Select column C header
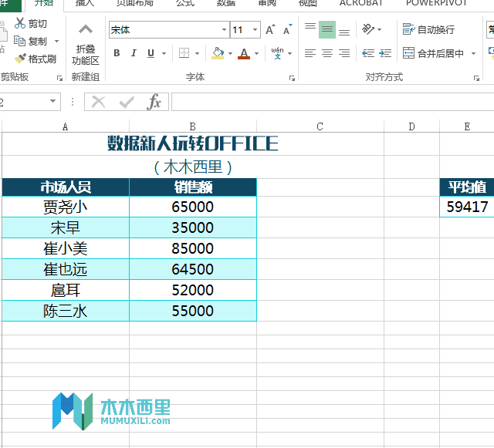Image resolution: width=494 pixels, height=448 pixels. [x=320, y=126]
